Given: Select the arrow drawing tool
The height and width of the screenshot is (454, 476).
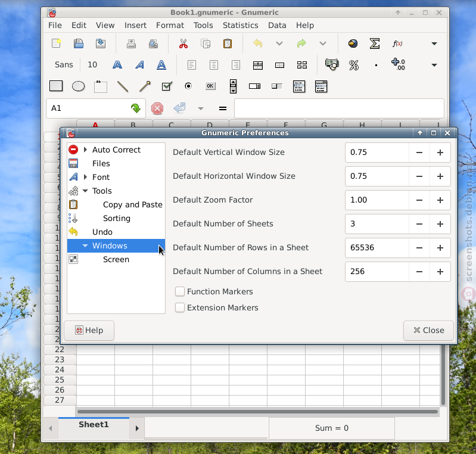Looking at the screenshot, I should point(145,86).
